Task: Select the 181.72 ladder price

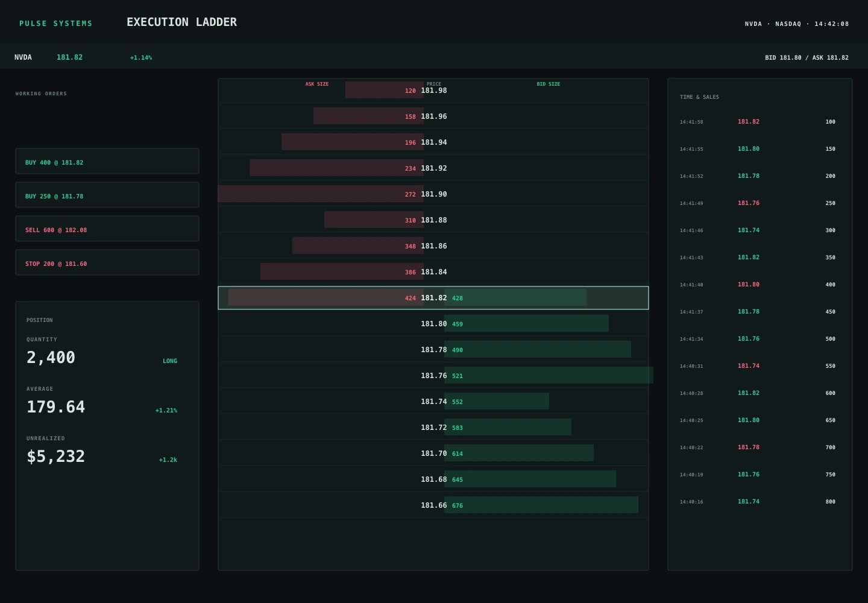Action: (434, 428)
